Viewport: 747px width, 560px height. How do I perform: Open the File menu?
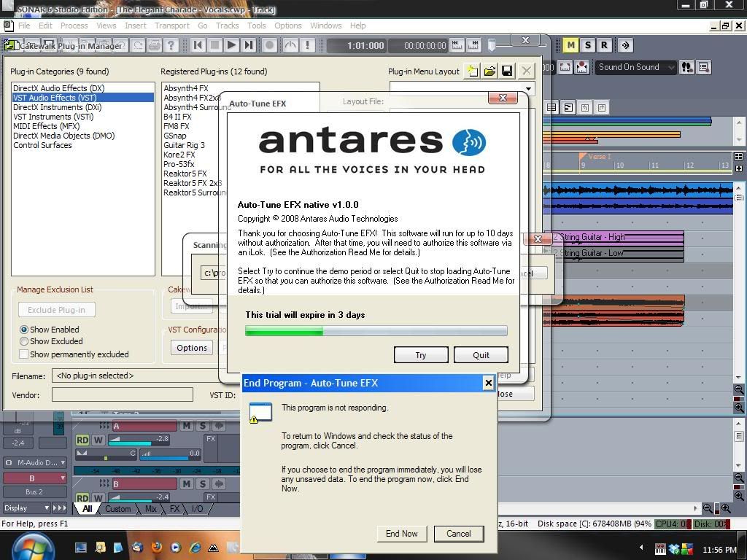pyautogui.click(x=24, y=26)
